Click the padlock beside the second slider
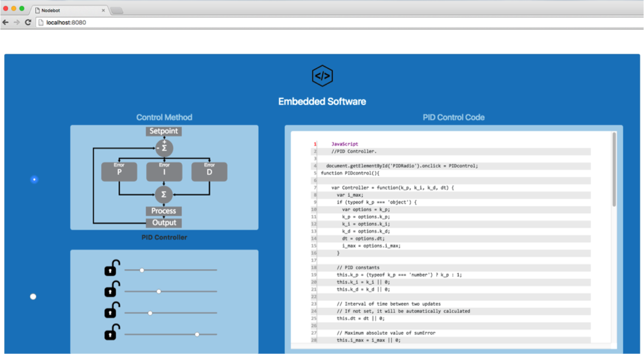 coord(111,289)
